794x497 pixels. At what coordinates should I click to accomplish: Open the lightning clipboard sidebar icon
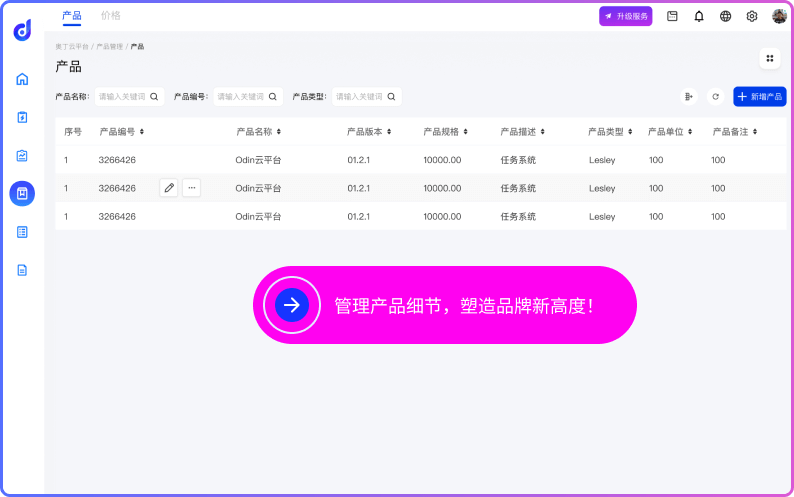22,118
